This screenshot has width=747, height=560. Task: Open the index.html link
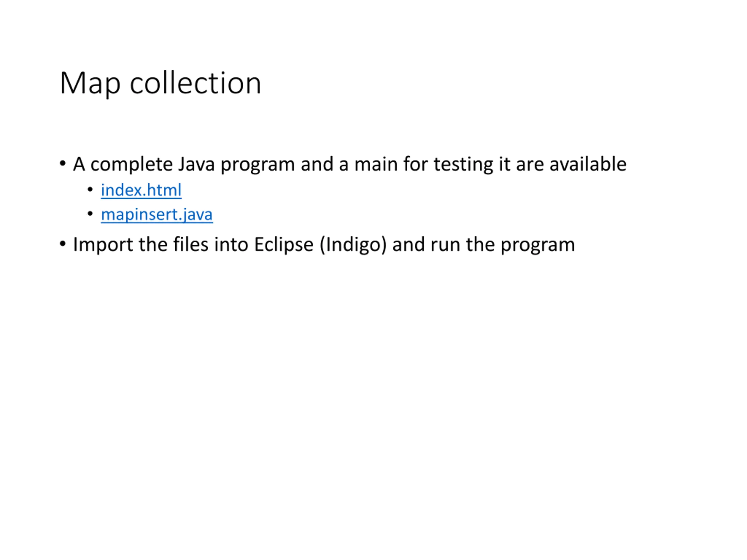point(141,190)
